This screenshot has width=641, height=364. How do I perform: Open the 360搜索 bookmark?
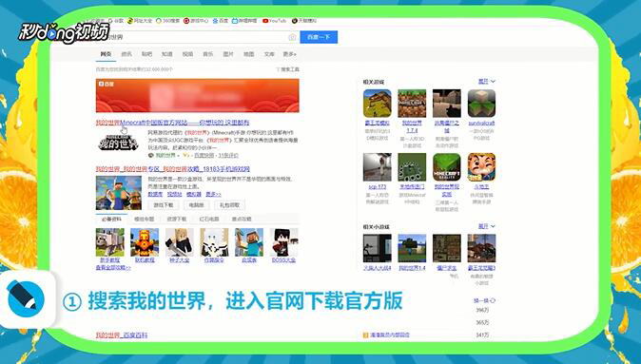coord(167,20)
